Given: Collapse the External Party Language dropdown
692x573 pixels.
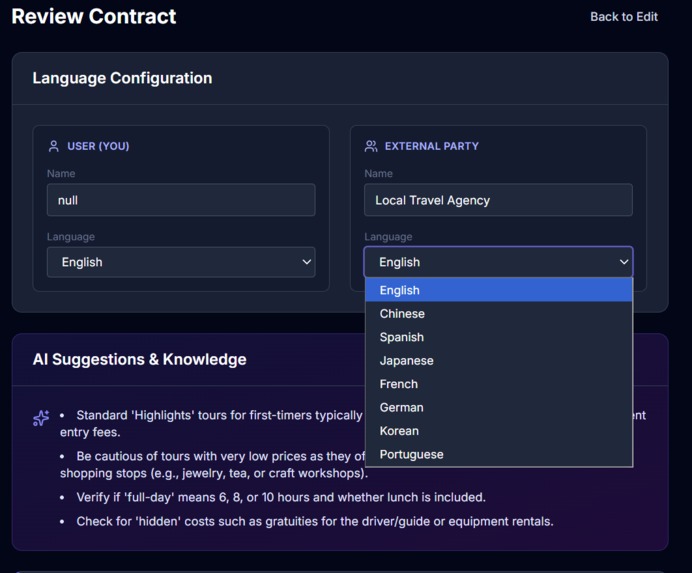Looking at the screenshot, I should pos(498,262).
